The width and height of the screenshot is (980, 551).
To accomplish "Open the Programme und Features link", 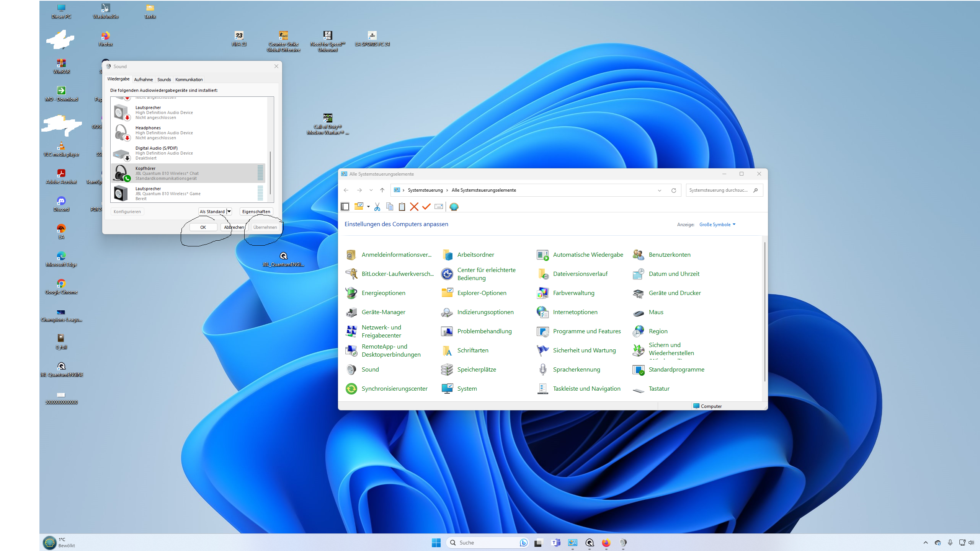I will click(586, 331).
